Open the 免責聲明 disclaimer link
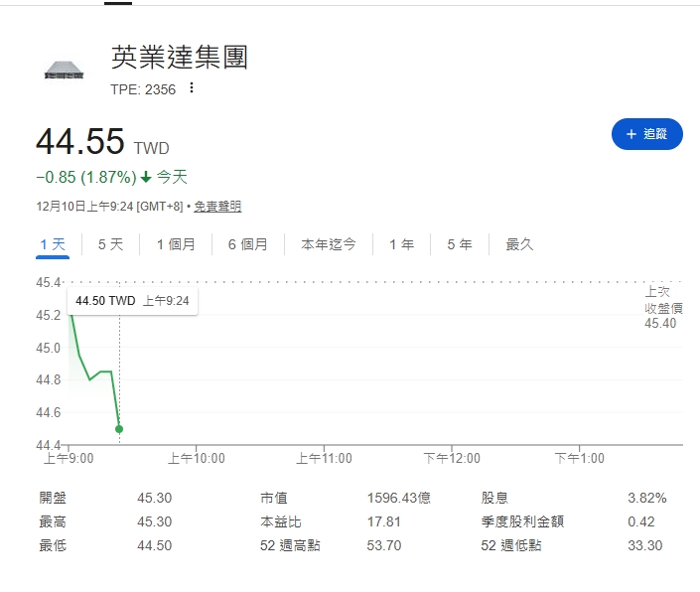The image size is (700, 592). (217, 207)
